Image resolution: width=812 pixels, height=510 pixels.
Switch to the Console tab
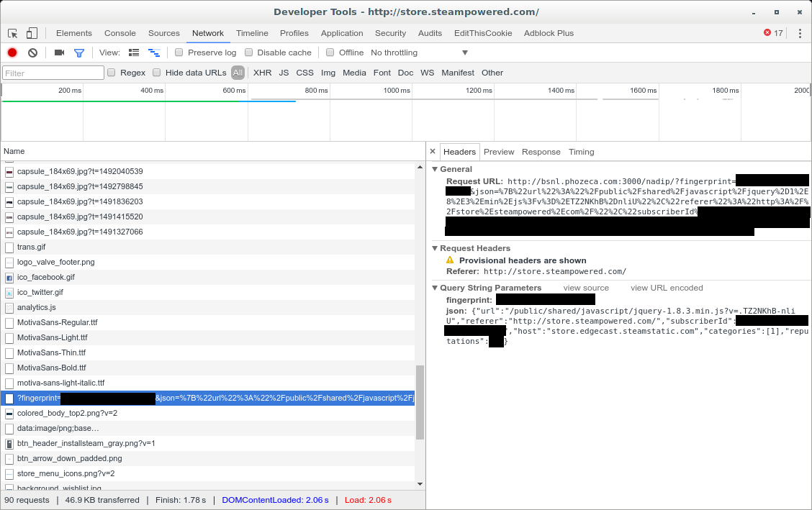[x=120, y=33]
